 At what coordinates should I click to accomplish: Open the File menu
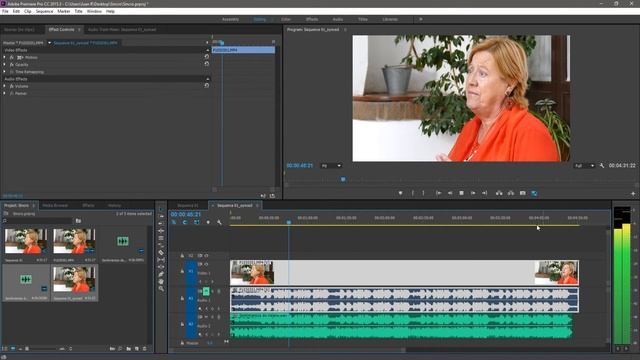click(x=5, y=11)
